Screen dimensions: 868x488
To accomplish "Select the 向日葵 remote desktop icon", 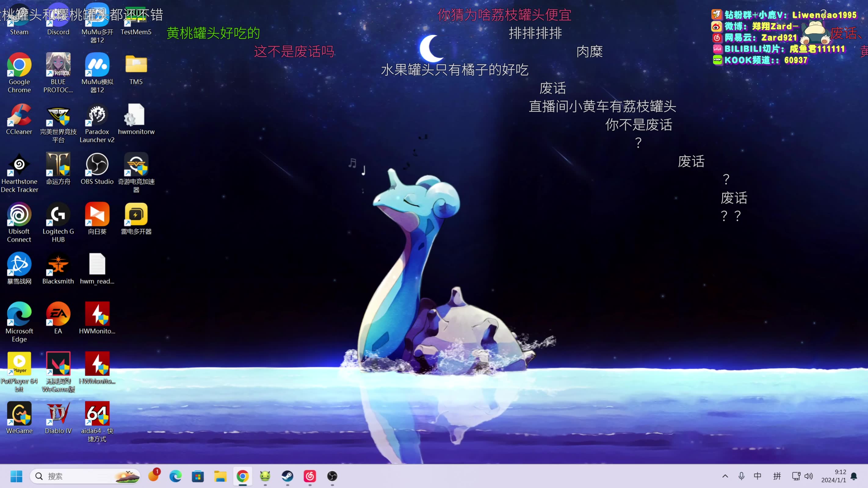I will tap(97, 219).
